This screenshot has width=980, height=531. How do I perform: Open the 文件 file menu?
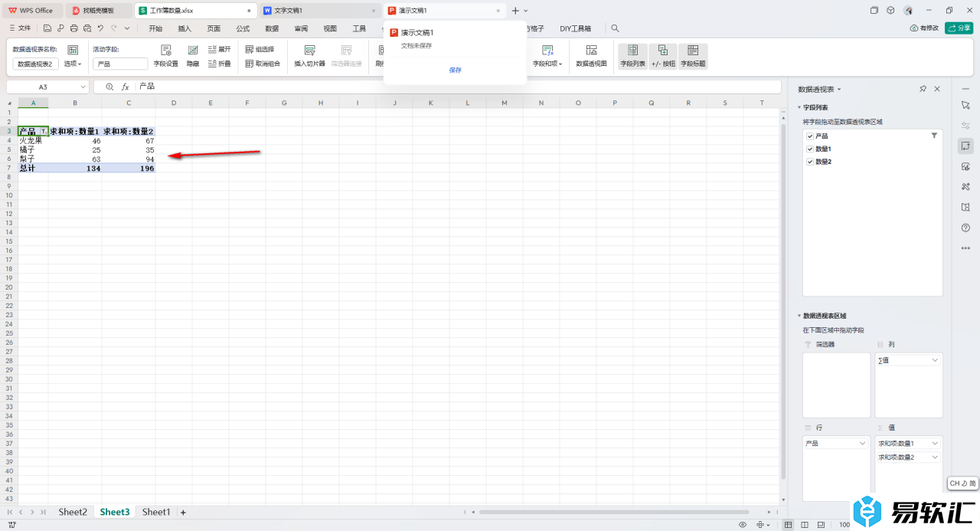click(20, 28)
